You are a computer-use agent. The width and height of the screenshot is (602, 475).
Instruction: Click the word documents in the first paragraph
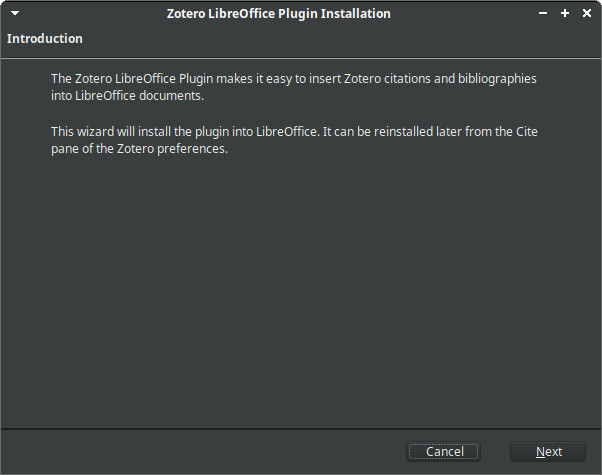[x=171, y=96]
